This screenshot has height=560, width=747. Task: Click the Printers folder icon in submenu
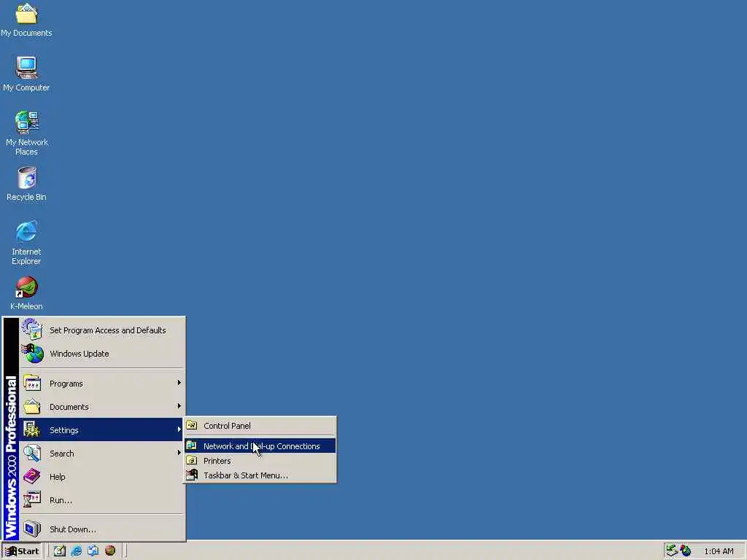192,461
